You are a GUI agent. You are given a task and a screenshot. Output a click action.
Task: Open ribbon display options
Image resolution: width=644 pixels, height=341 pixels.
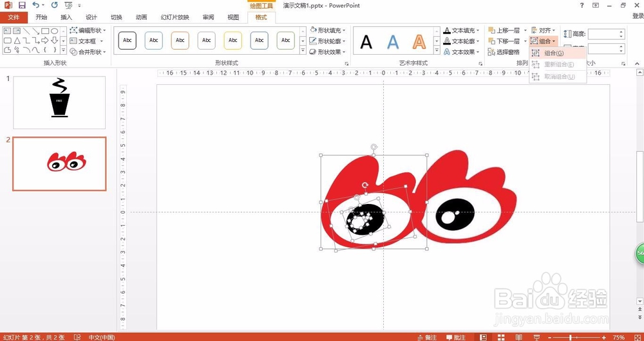[596, 5]
